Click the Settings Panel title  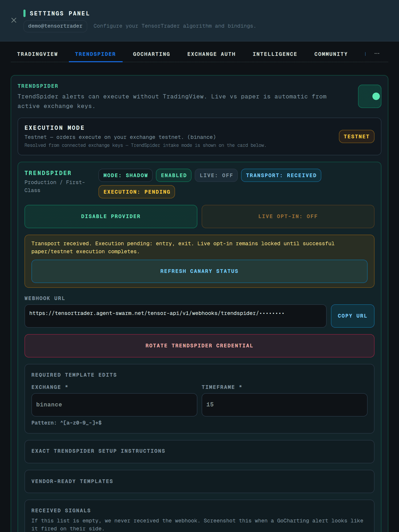pyautogui.click(x=60, y=13)
